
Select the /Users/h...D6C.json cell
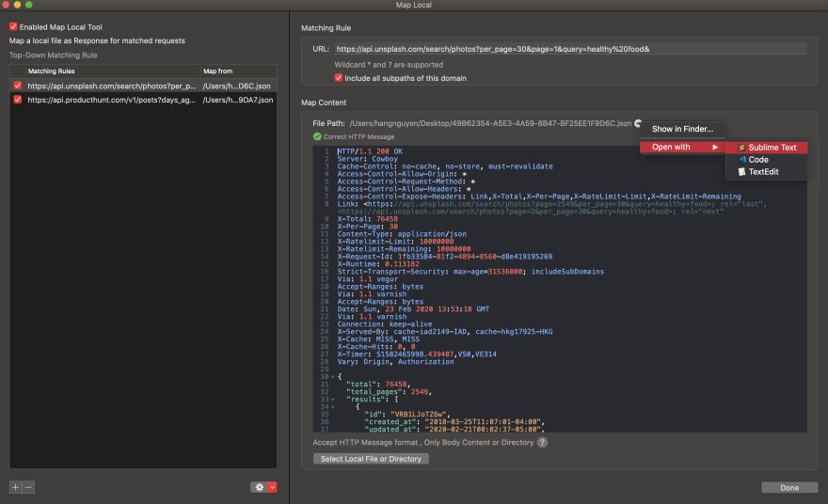[x=236, y=86]
